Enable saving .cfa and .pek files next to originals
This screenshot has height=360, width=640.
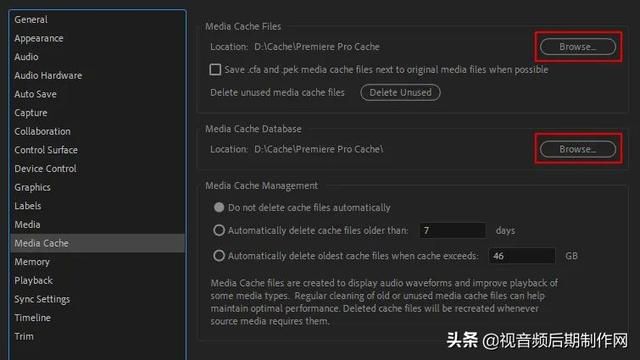click(215, 69)
